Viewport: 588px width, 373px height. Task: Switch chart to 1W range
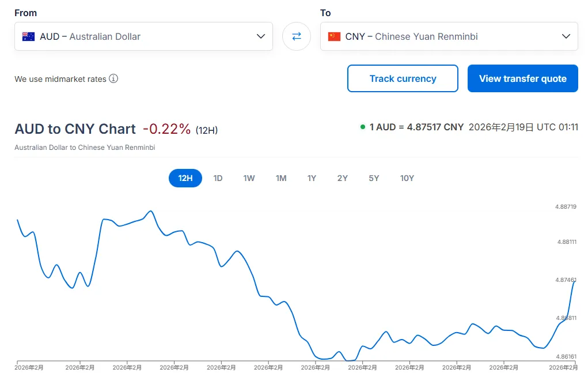coord(249,178)
